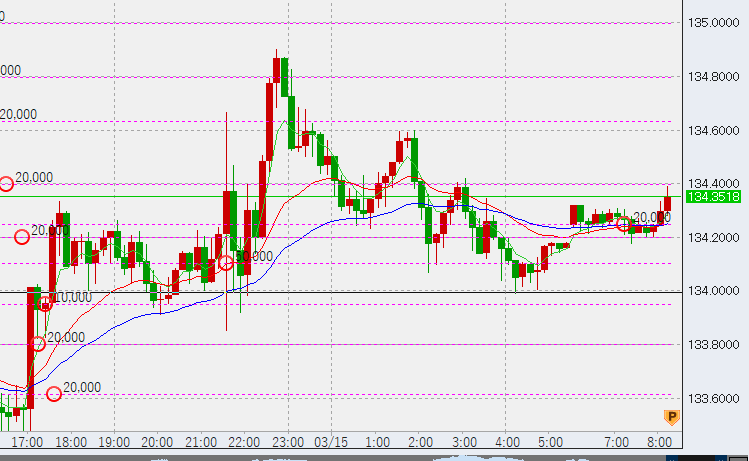Select the 23:00 time axis label
This screenshot has height=461, width=749.
(287, 441)
